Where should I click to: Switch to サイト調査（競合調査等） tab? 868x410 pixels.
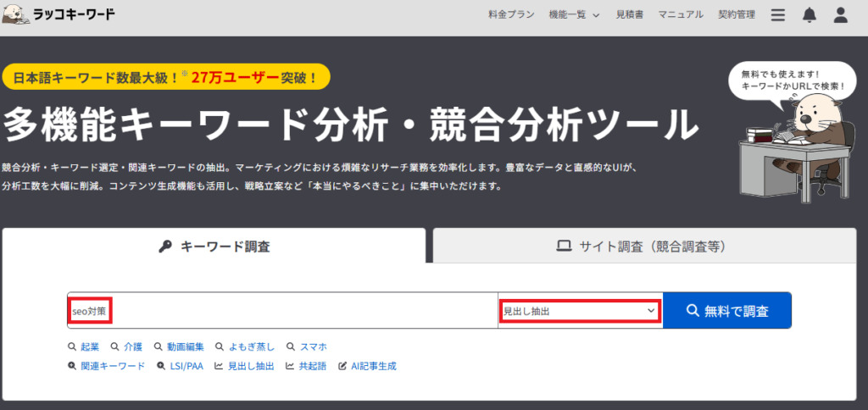[x=644, y=247]
